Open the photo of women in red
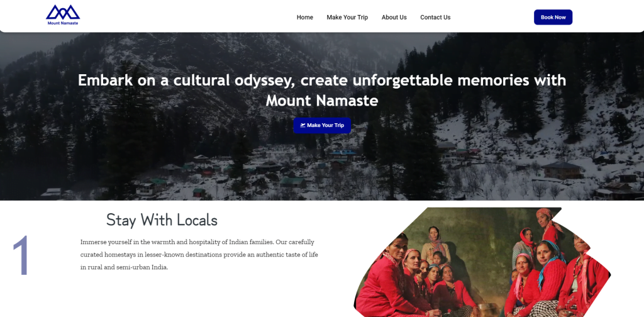 click(482, 262)
